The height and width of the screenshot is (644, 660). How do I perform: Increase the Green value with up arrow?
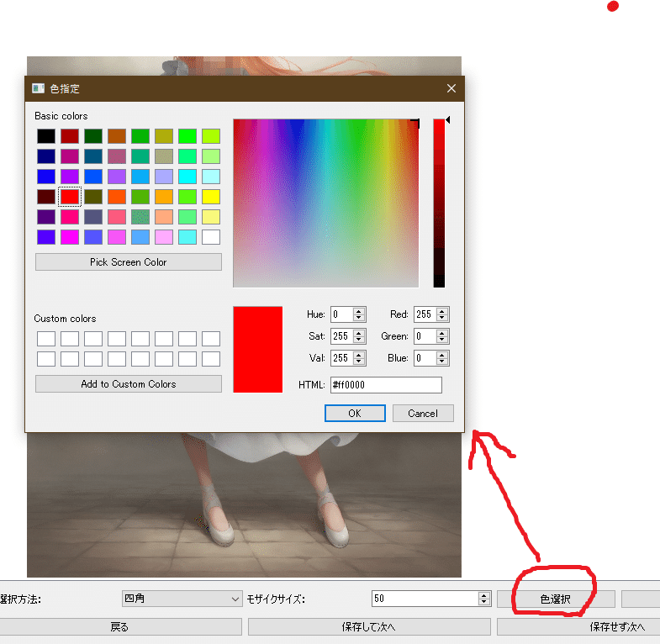(442, 333)
